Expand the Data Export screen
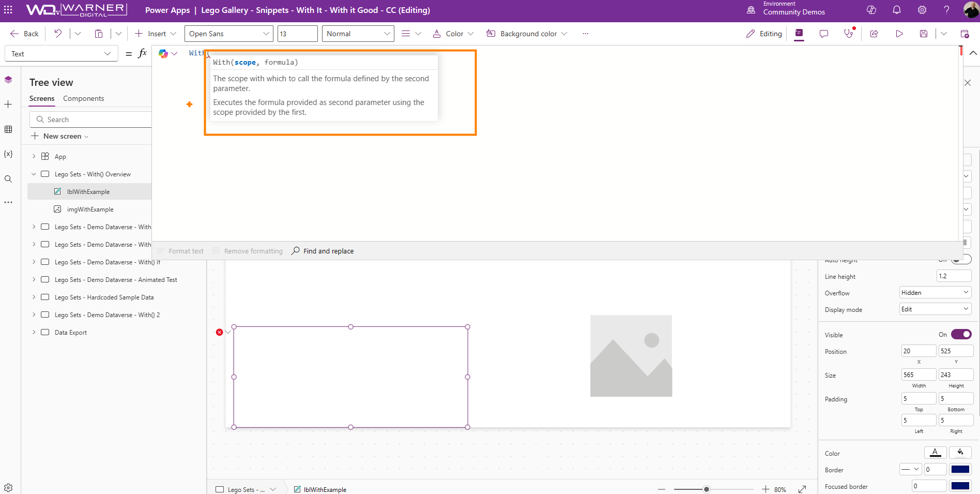Viewport: 980px width, 494px height. pyautogui.click(x=34, y=332)
